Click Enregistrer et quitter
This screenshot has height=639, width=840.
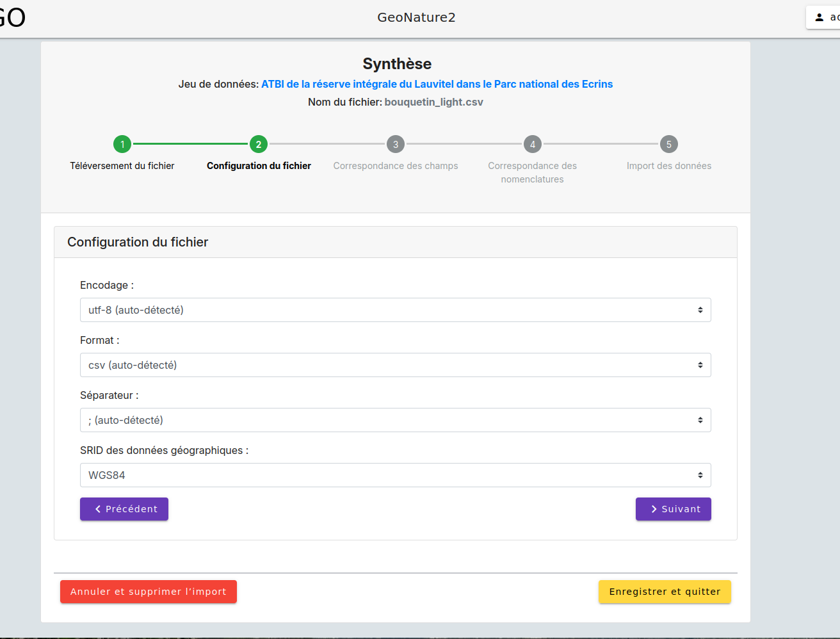coord(665,592)
